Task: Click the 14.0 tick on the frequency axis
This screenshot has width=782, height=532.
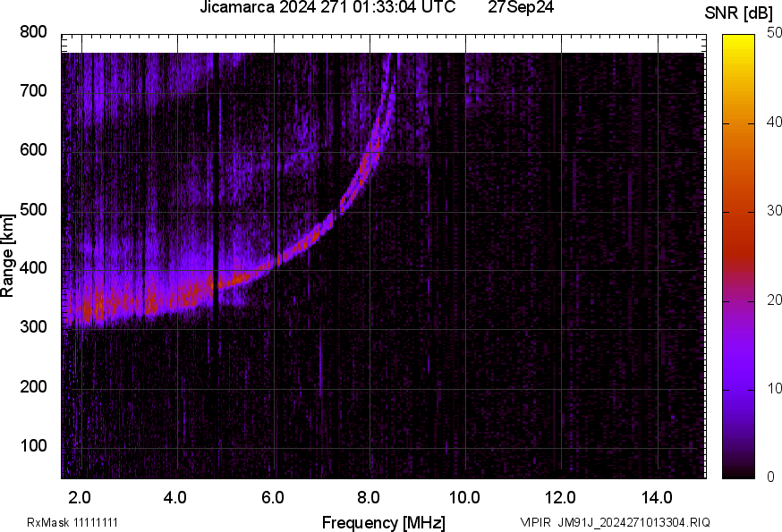Action: coord(658,497)
